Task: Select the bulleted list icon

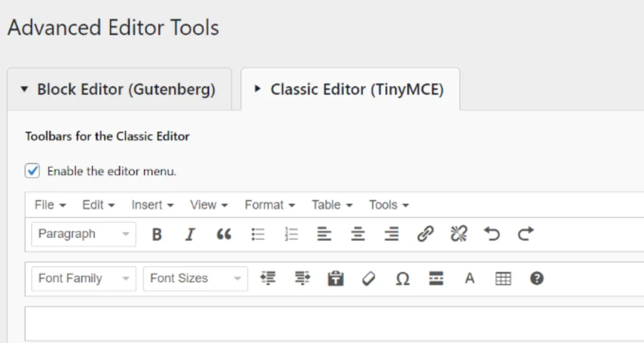Action: click(258, 234)
